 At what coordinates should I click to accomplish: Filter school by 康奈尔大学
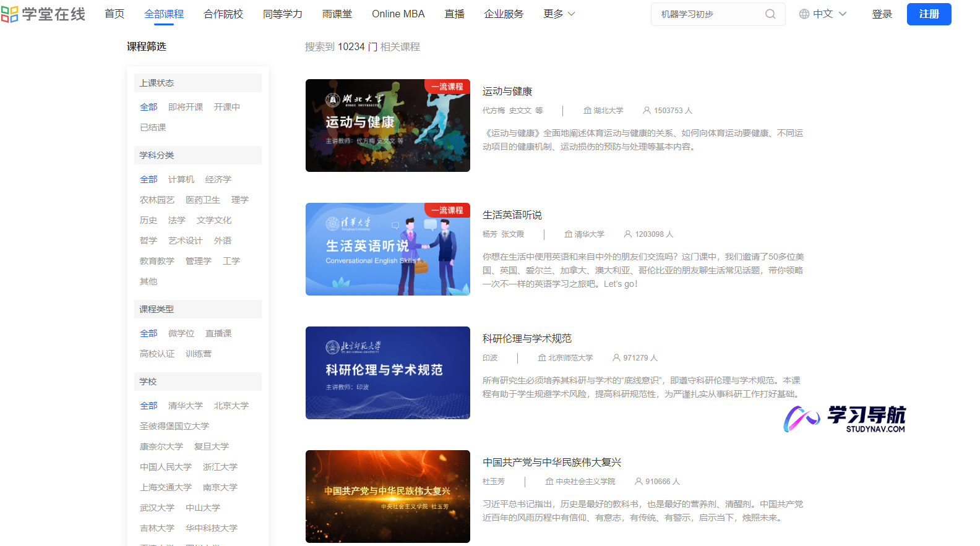click(x=161, y=446)
